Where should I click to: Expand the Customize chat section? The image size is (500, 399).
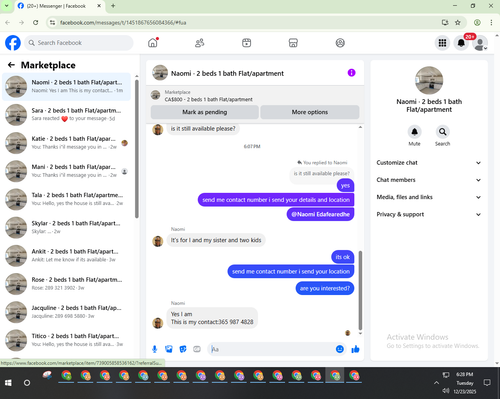[x=429, y=163]
